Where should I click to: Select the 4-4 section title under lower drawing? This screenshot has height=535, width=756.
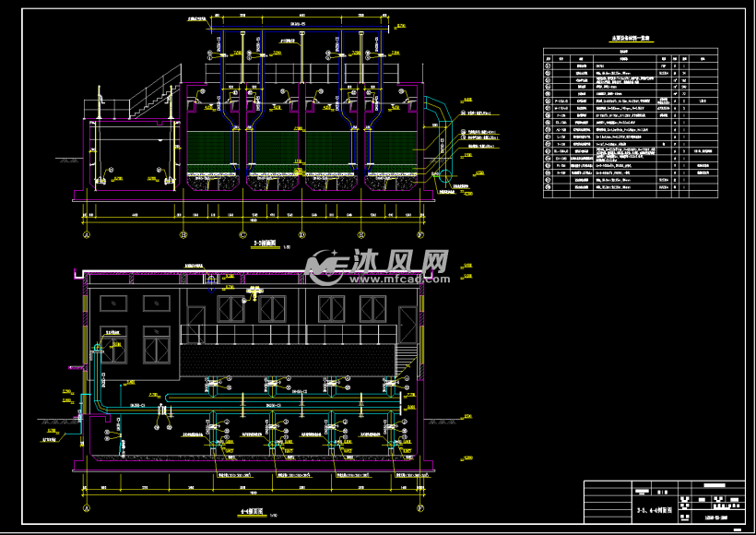[x=253, y=509]
